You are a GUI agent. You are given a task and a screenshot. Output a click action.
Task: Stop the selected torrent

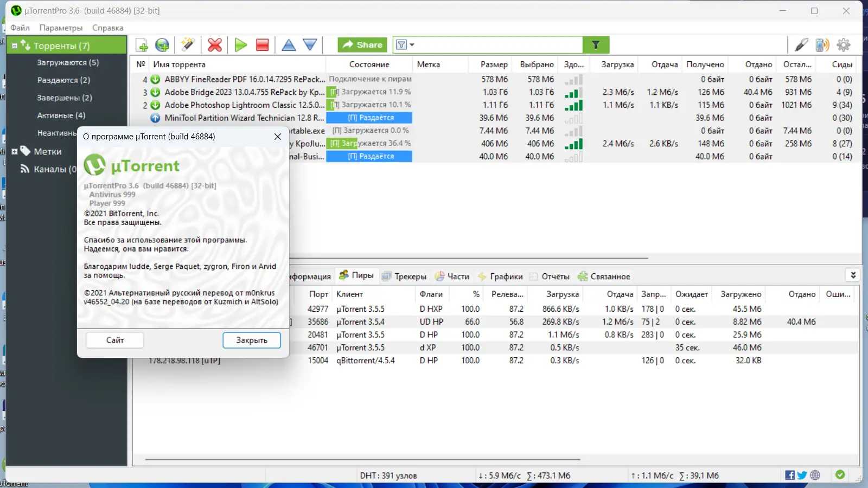click(262, 45)
